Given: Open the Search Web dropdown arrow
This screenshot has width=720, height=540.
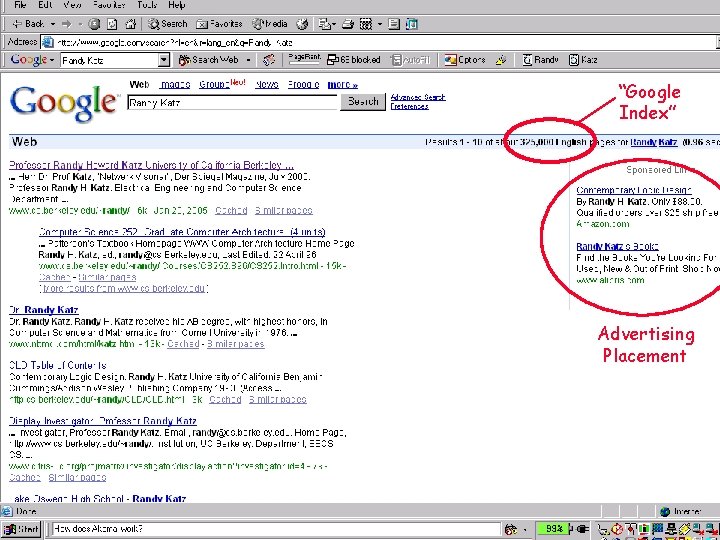Looking at the screenshot, I should click(x=248, y=60).
